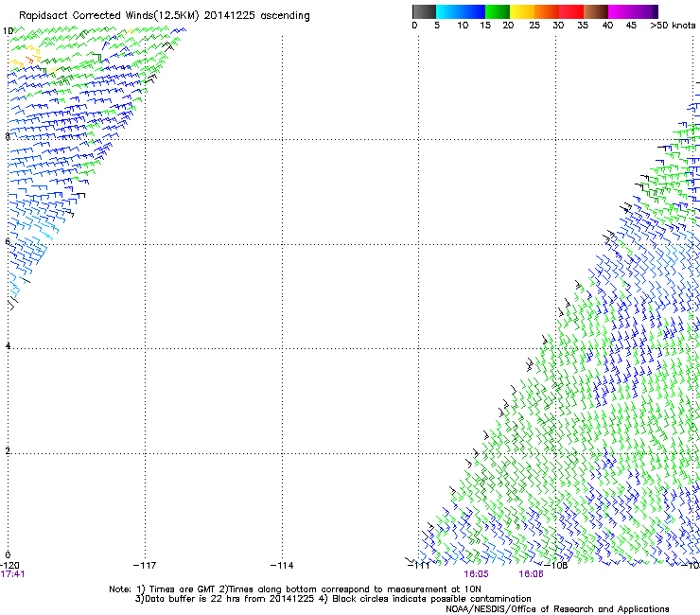Click the 'Data buffer is 22 hrs' note line
This screenshot has height=615, width=700.
[333, 599]
